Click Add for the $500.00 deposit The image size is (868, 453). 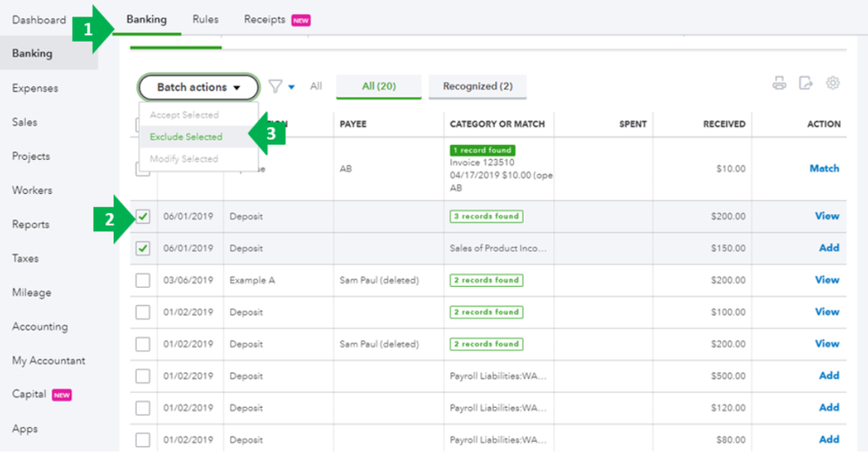click(x=829, y=376)
